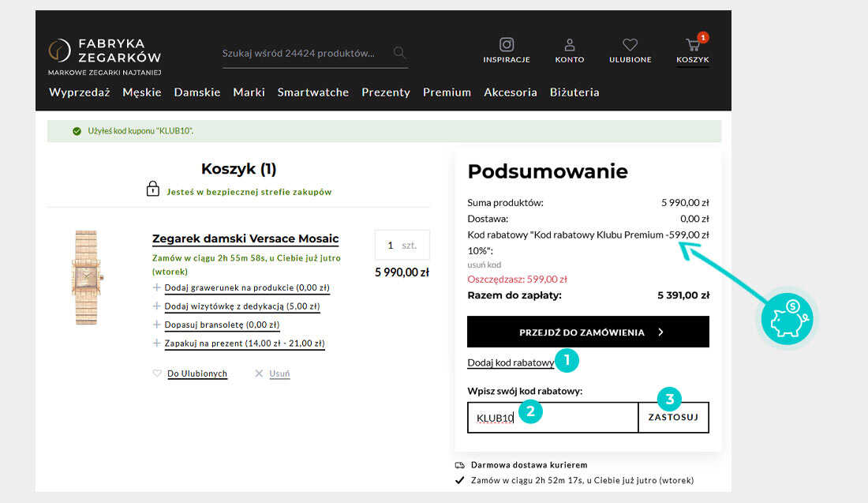
Task: Click the green checkmark coupon success icon
Action: (77, 131)
